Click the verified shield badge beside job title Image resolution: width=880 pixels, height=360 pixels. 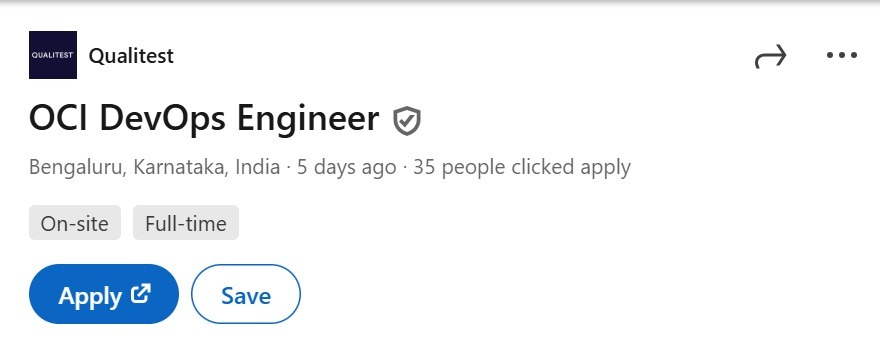coord(407,121)
